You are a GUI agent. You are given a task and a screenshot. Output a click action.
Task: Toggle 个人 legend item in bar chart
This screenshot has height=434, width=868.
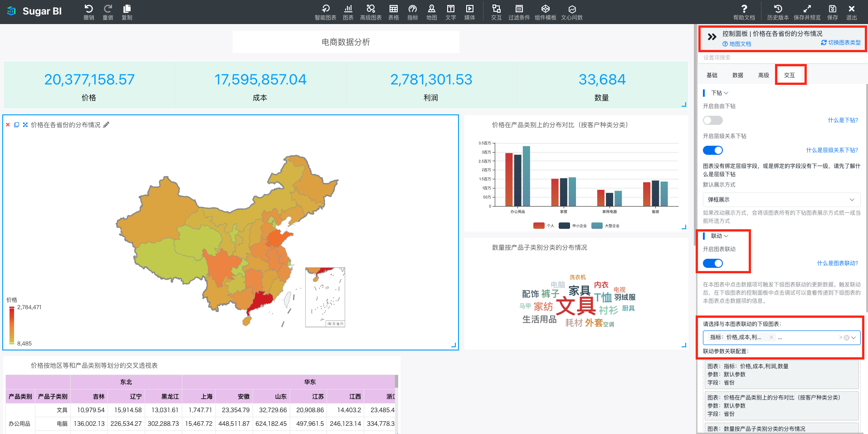tap(544, 226)
